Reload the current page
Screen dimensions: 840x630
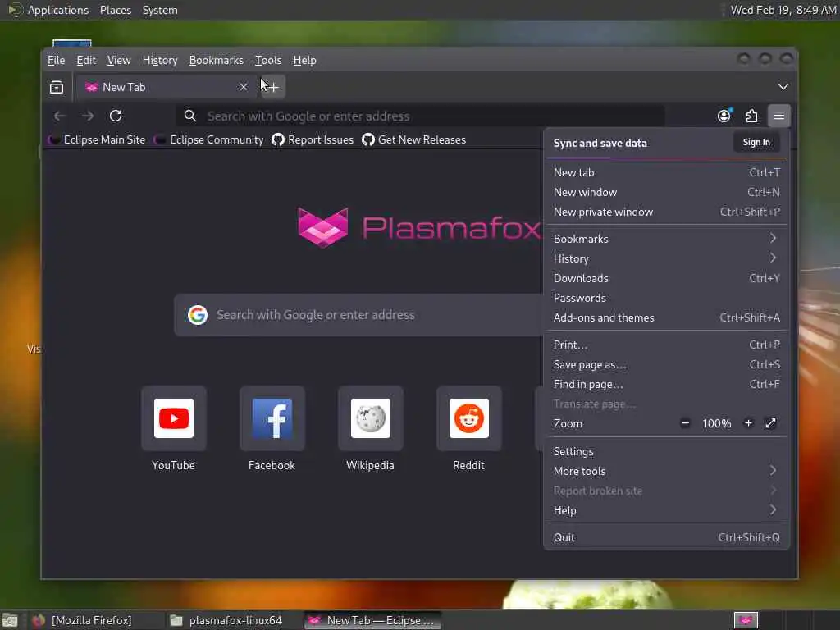(116, 116)
